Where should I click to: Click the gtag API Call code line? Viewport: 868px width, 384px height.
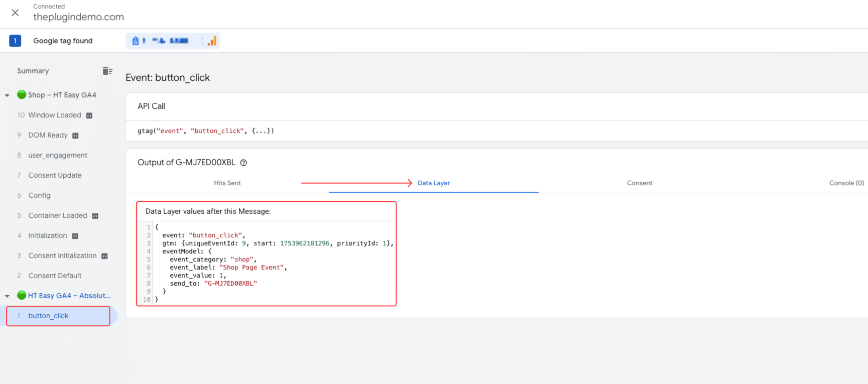206,131
